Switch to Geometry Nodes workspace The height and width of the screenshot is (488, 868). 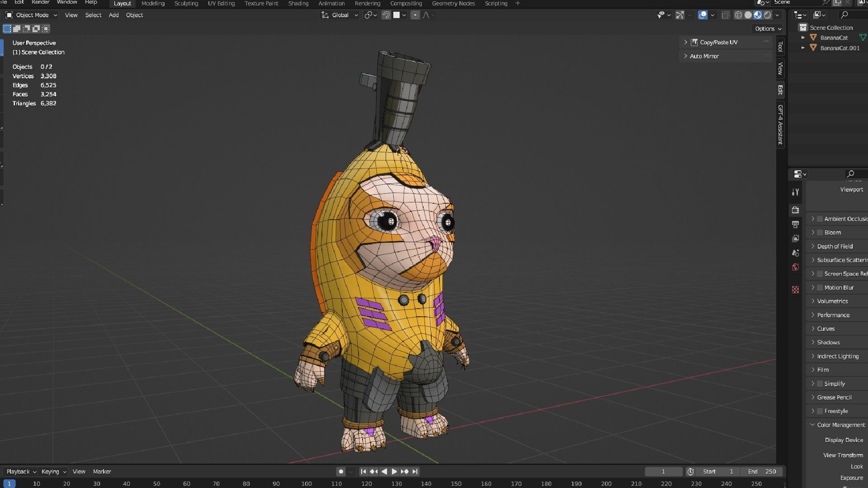click(453, 3)
